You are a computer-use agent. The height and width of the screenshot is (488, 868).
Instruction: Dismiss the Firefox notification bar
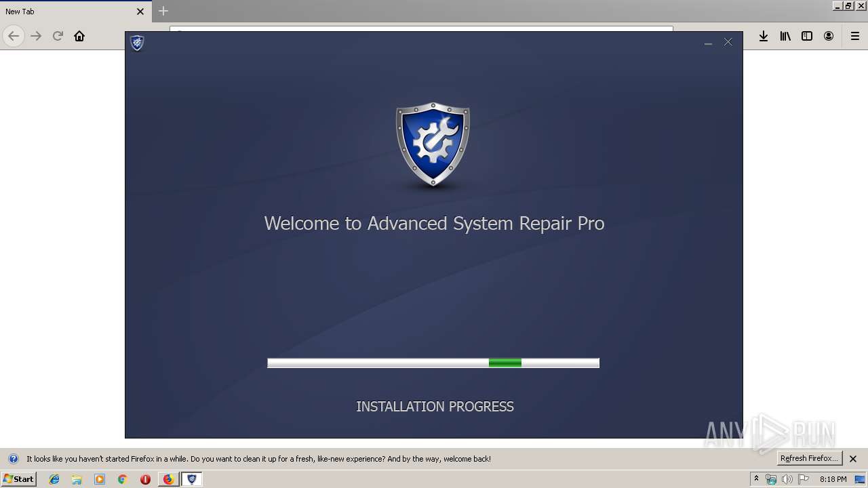point(854,459)
